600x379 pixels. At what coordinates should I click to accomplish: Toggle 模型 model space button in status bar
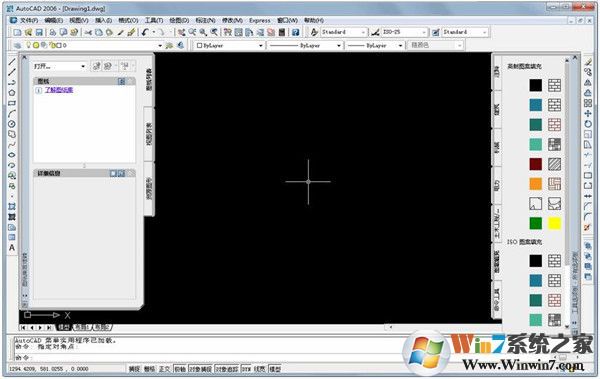click(275, 369)
